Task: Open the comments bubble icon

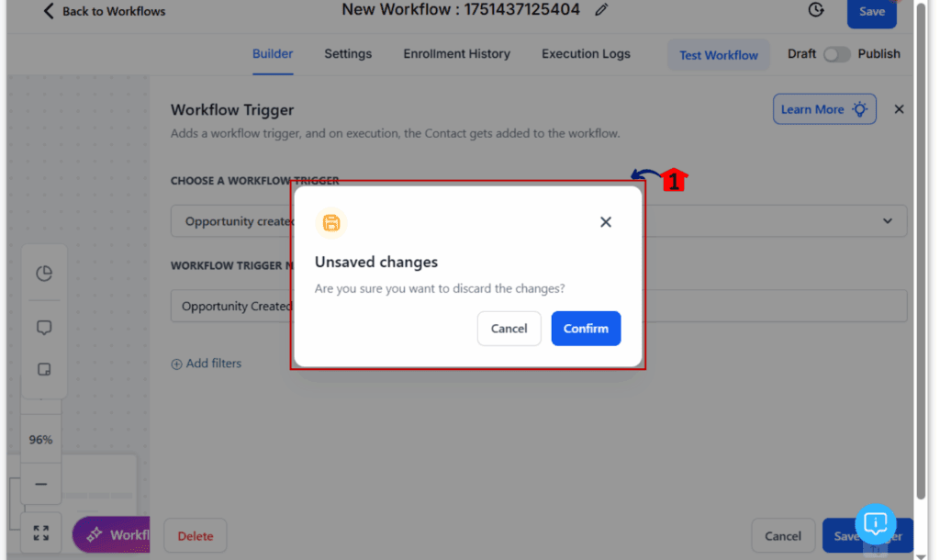Action: point(44,328)
